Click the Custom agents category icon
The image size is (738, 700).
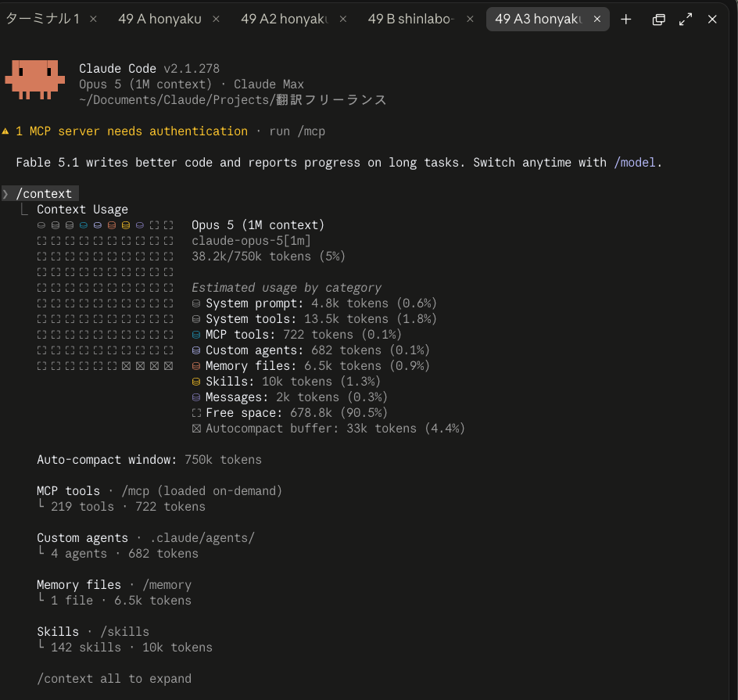coord(196,350)
